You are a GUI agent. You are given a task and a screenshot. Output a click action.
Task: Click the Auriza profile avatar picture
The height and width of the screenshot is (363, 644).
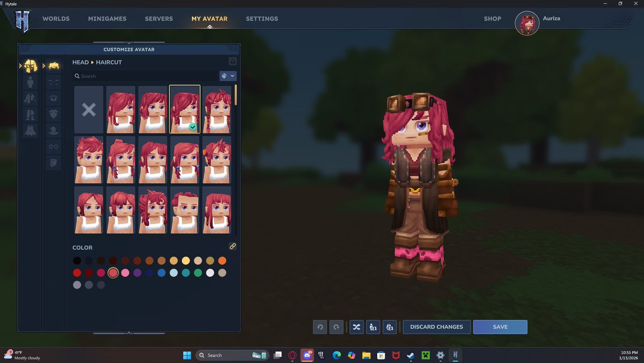tap(527, 23)
